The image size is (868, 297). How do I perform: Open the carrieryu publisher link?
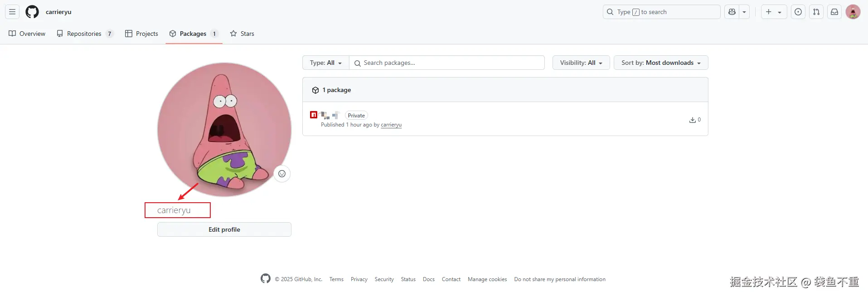[391, 125]
